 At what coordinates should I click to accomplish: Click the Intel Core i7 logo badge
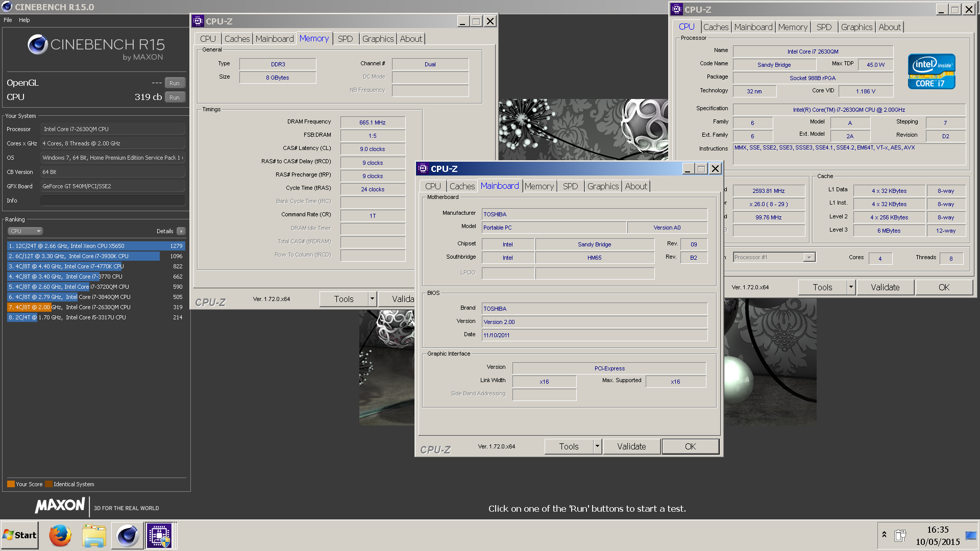(x=931, y=71)
